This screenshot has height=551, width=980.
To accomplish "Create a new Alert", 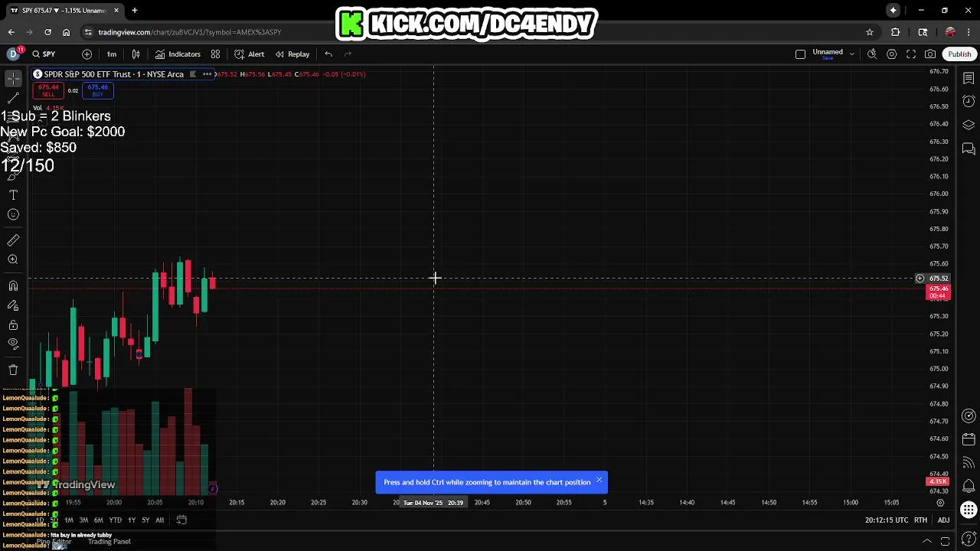I will click(250, 54).
